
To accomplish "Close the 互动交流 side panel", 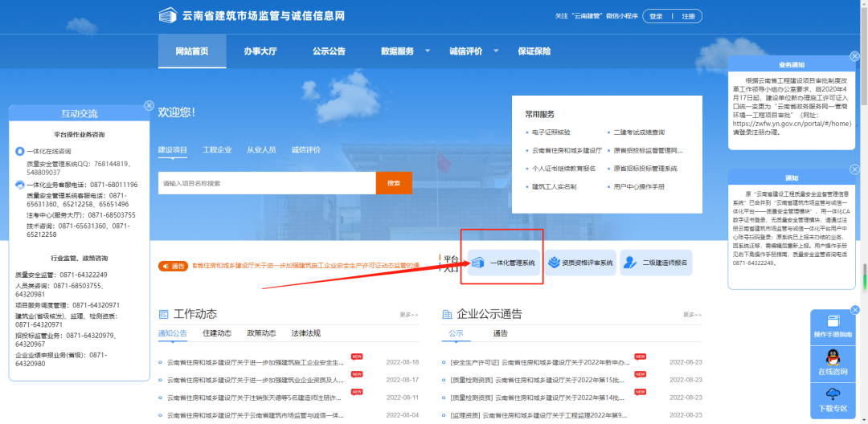I will coord(149,106).
